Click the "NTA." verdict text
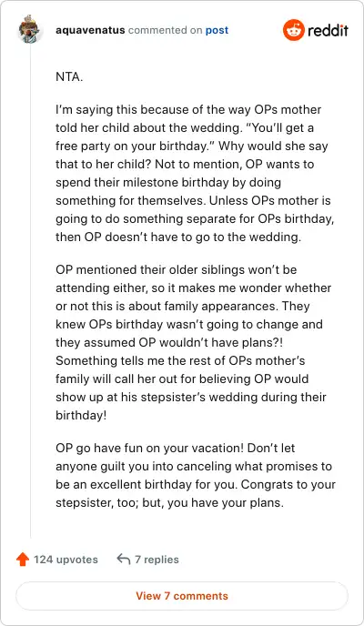 click(x=69, y=76)
